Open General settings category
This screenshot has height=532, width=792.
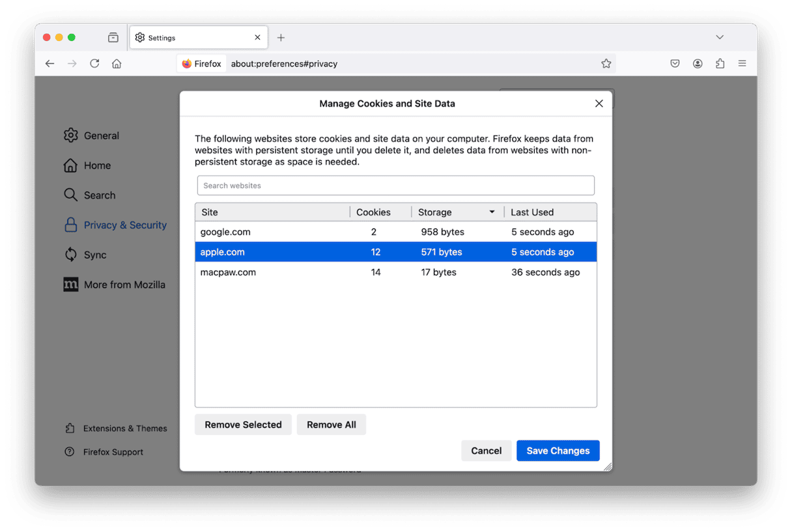point(92,135)
